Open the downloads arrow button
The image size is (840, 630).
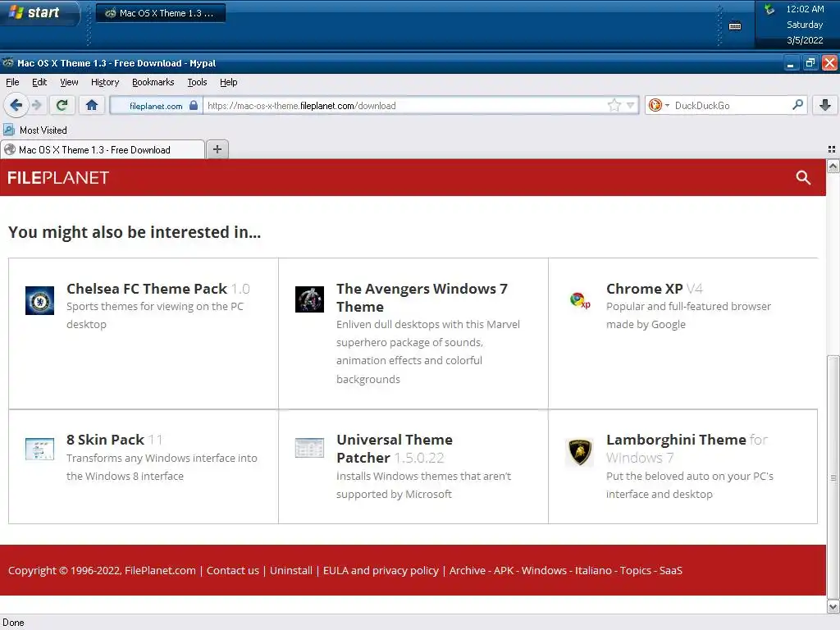click(x=825, y=105)
